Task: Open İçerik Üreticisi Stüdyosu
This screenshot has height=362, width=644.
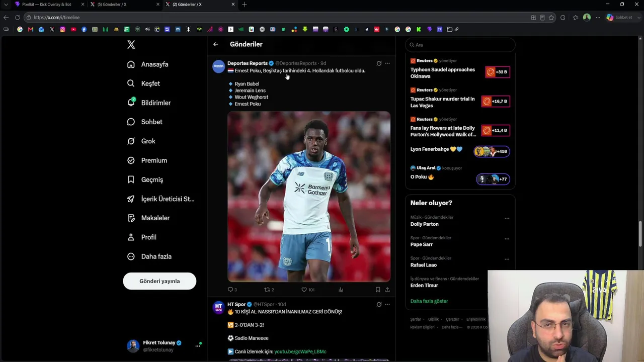Action: (160, 199)
